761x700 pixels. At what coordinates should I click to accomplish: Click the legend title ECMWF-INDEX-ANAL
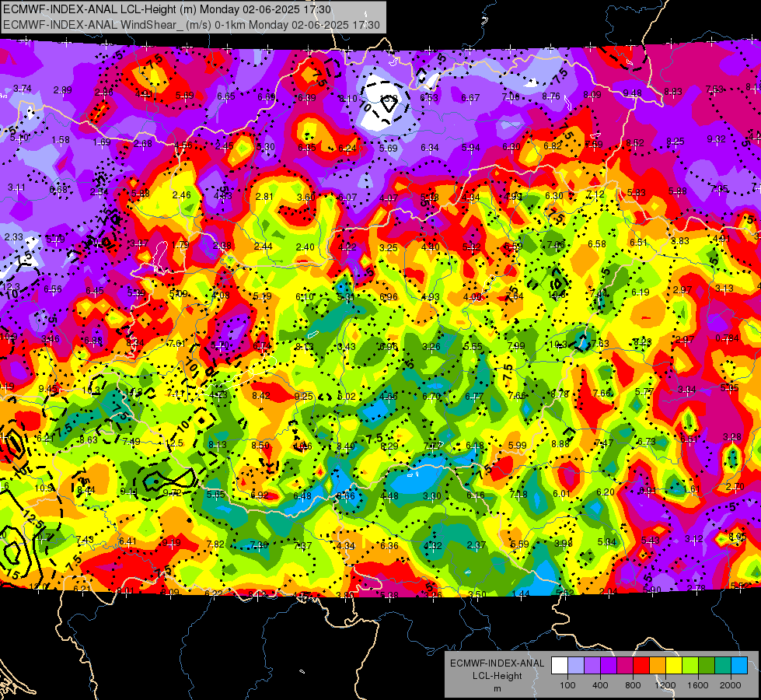pos(497,663)
